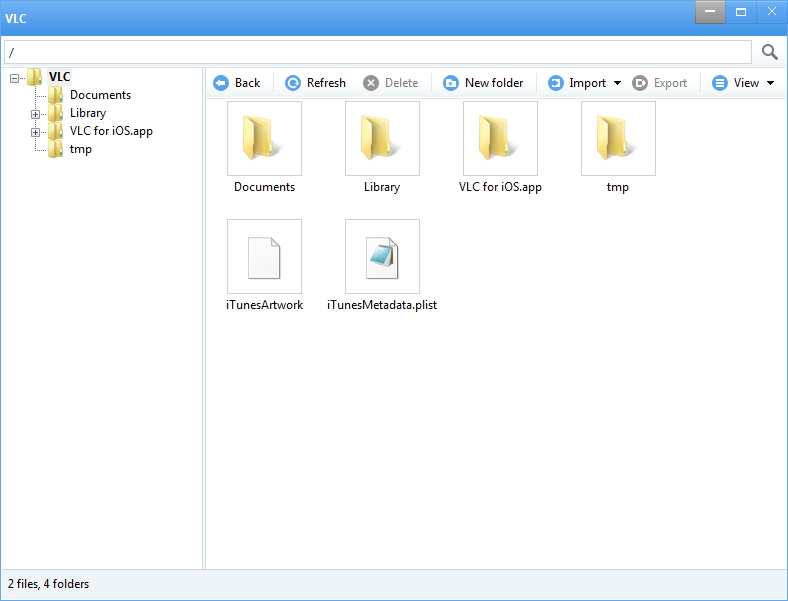Expand the Library tree node
The height and width of the screenshot is (601, 788).
[x=35, y=115]
